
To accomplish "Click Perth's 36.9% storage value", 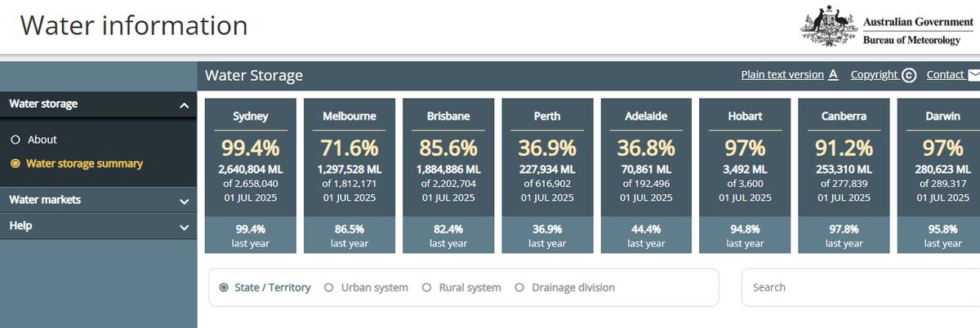I will click(547, 148).
